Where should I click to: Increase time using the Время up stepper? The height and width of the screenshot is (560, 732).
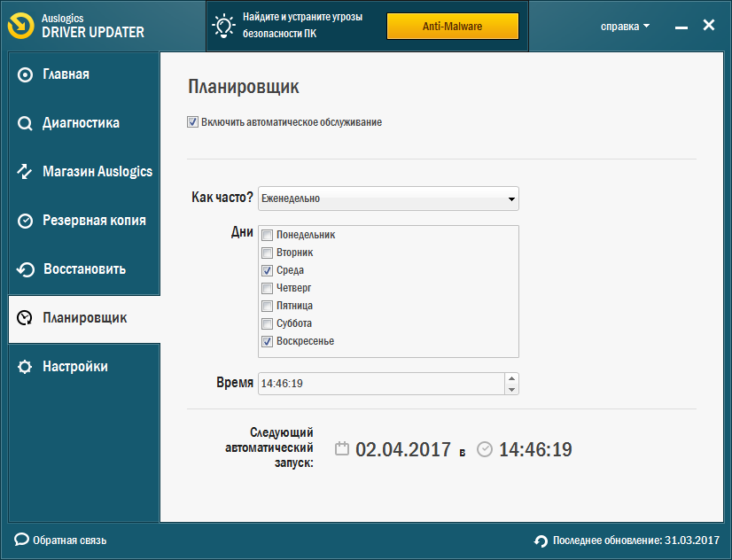click(x=512, y=379)
